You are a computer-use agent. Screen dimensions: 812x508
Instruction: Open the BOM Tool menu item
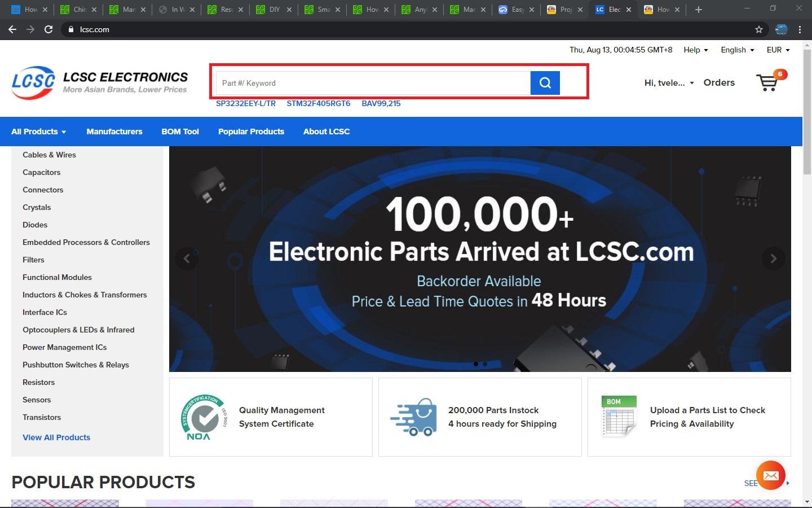click(x=180, y=132)
